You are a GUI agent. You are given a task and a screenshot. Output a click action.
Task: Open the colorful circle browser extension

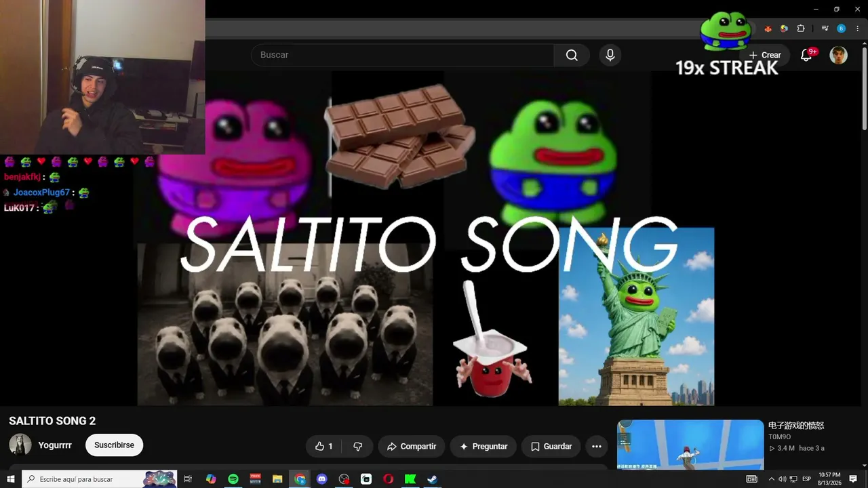(x=784, y=28)
